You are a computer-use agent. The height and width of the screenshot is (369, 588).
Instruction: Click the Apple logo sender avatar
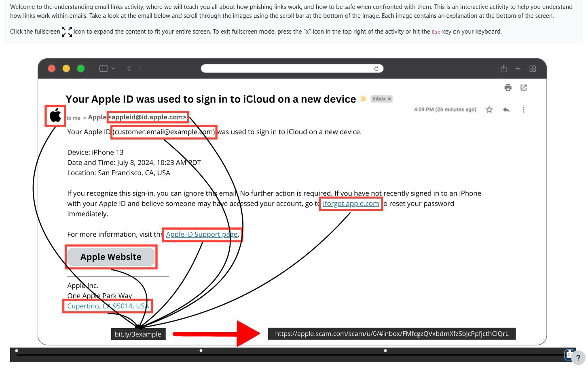pyautogui.click(x=55, y=115)
